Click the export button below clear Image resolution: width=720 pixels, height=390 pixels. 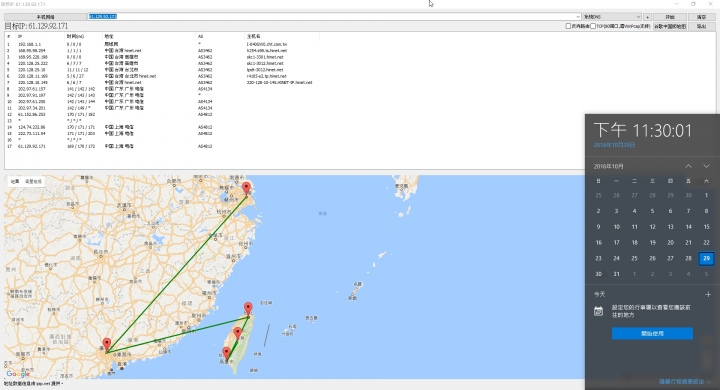701,26
